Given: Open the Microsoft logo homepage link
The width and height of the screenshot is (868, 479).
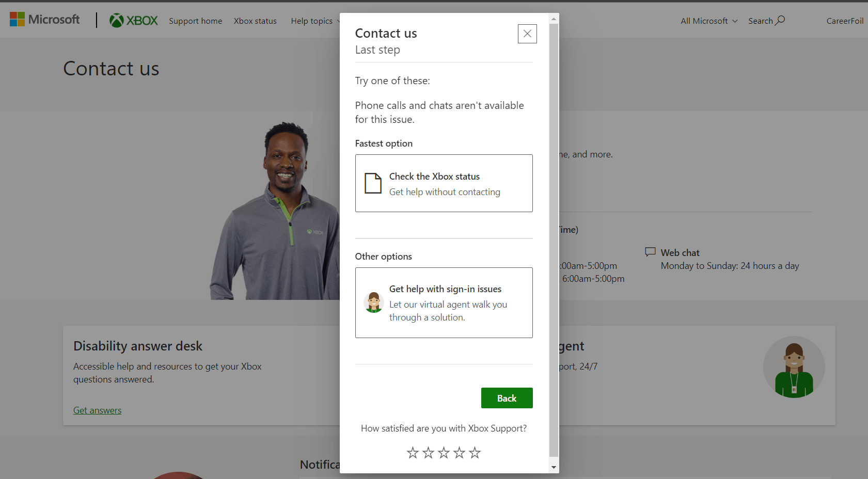Looking at the screenshot, I should [45, 20].
